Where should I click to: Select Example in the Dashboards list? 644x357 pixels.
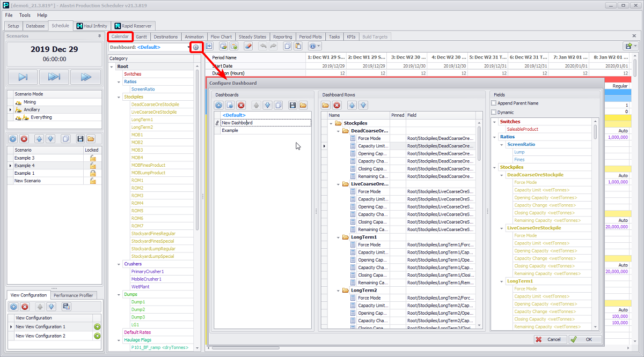click(230, 130)
